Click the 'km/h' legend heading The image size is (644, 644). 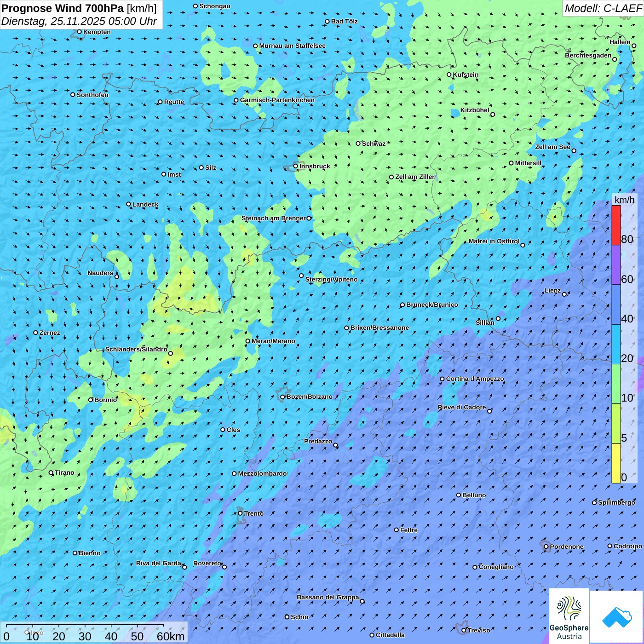624,200
